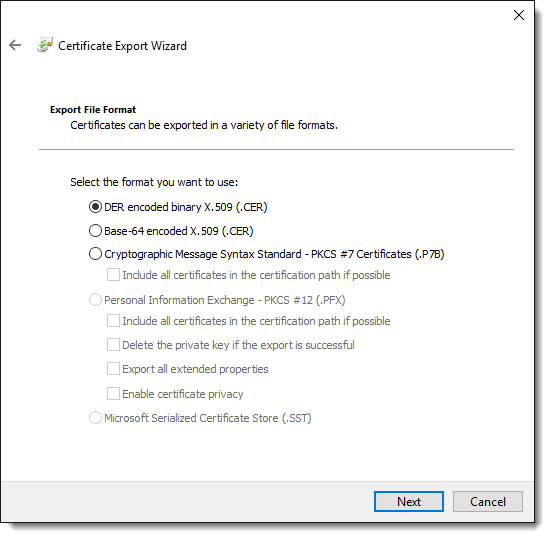Cancel the certificate export
This screenshot has height=538, width=550.
click(488, 502)
